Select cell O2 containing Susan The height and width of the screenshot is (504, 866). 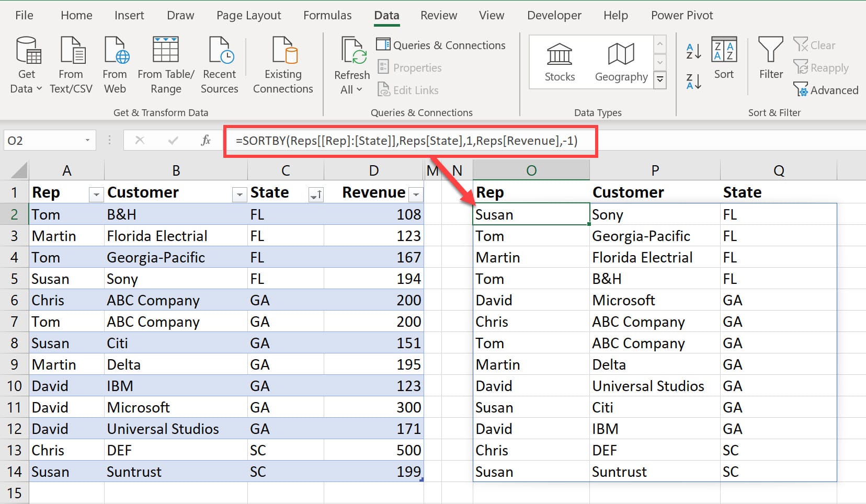pyautogui.click(x=531, y=215)
